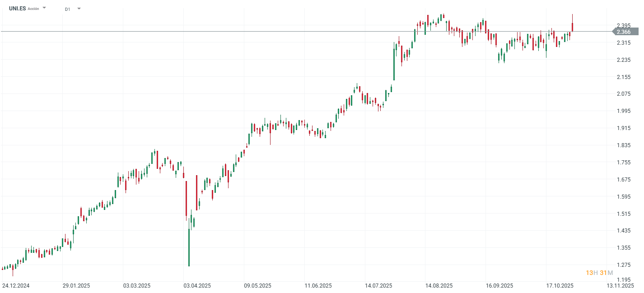The height and width of the screenshot is (293, 644).
Task: Click the 13H 31M candle countdown timer
Action: [599, 273]
